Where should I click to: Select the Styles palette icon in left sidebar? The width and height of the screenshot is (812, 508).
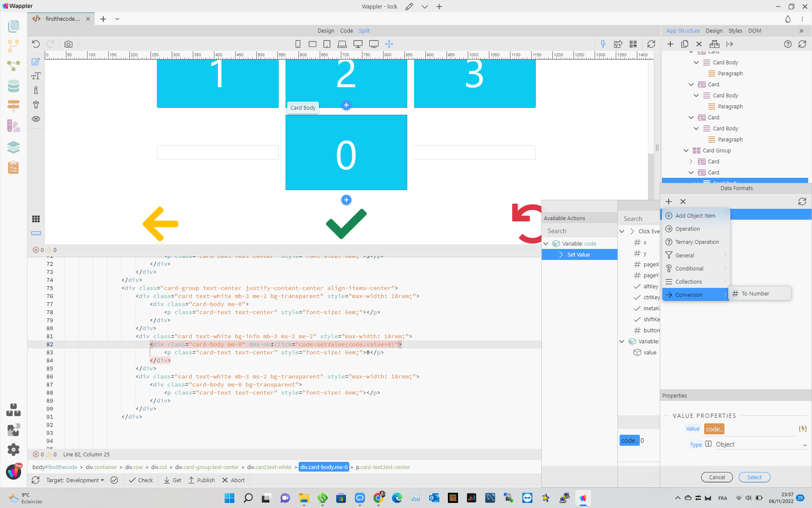(14, 126)
